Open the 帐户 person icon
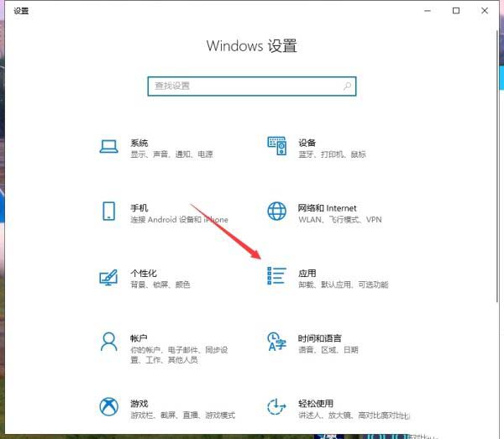 pyautogui.click(x=108, y=342)
